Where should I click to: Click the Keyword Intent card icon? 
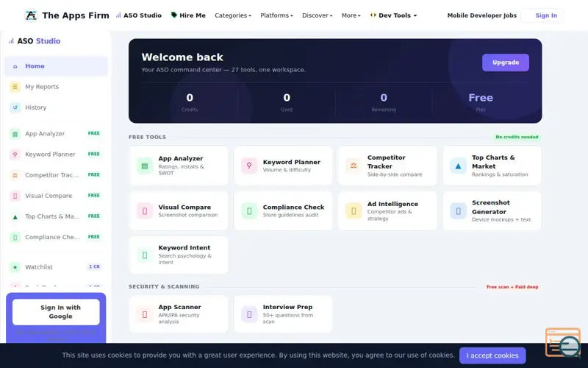145,255
